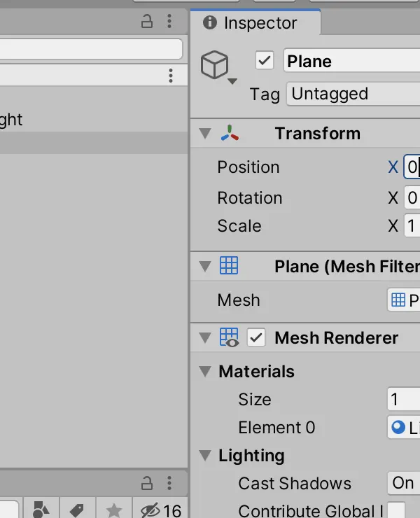Disable the Mesh Renderer component checkbox
Viewport: 420px width, 518px height.
point(256,337)
